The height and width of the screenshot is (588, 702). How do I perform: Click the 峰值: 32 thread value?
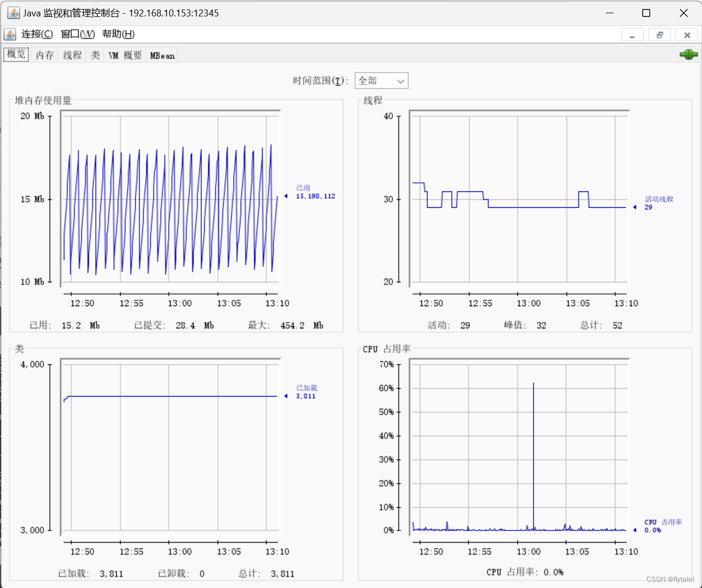(x=525, y=325)
